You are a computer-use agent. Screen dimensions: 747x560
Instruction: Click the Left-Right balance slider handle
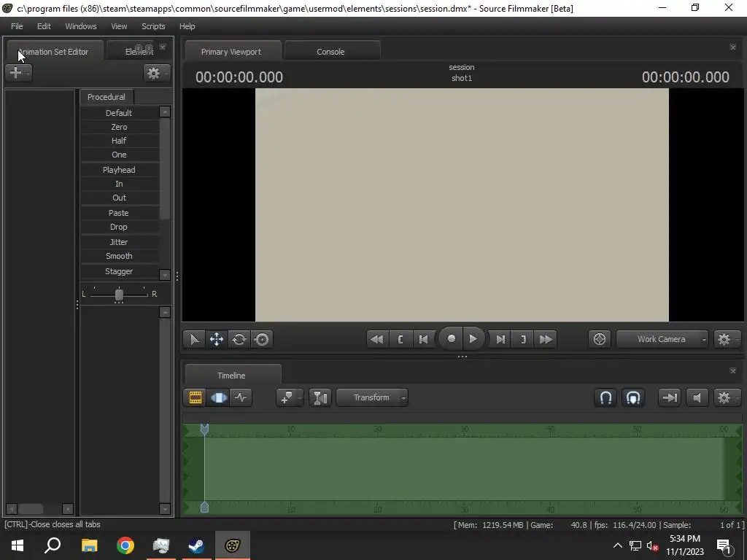(119, 295)
